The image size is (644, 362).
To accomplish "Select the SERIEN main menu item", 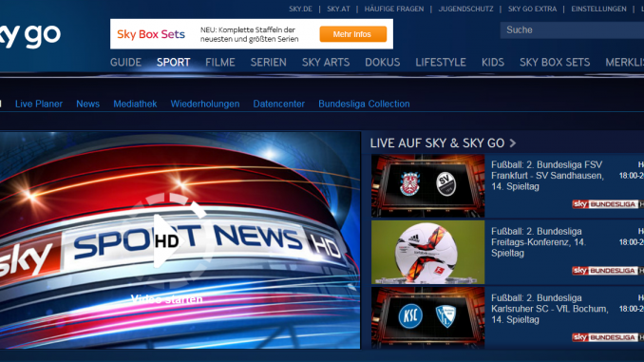I will pyautogui.click(x=269, y=62).
